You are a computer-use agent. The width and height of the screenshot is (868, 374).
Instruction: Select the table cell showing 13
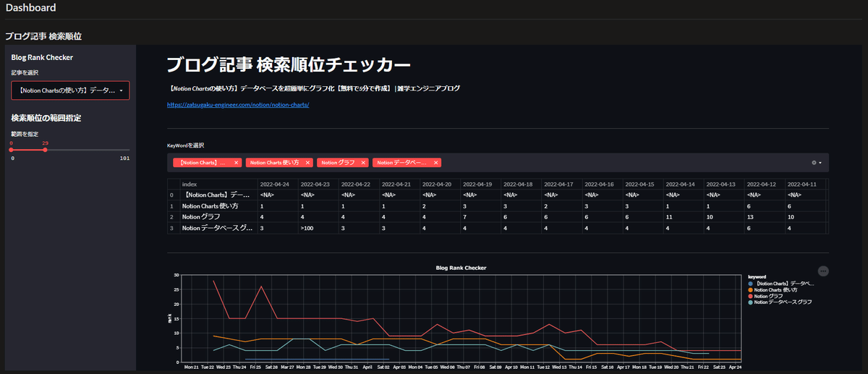pyautogui.click(x=763, y=217)
